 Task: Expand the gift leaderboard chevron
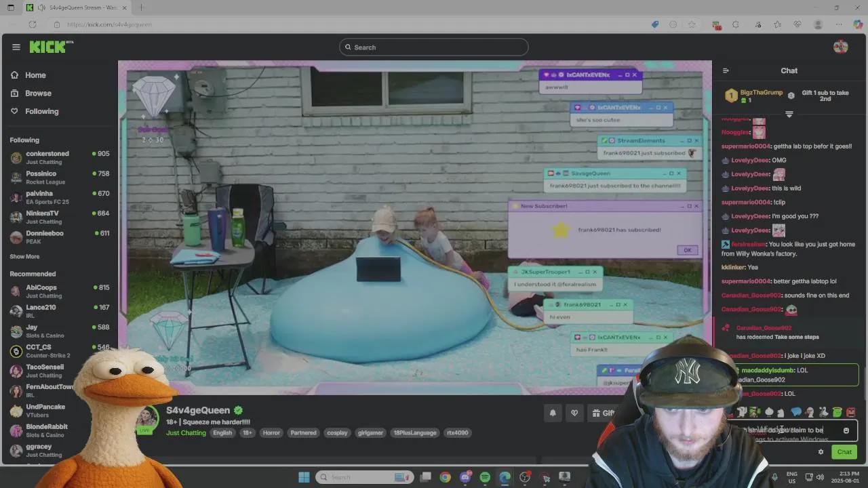[789, 114]
